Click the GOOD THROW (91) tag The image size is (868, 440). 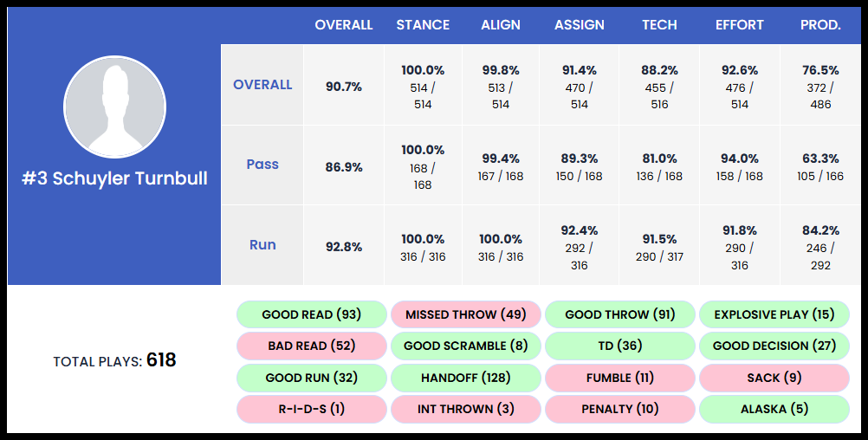pyautogui.click(x=619, y=314)
